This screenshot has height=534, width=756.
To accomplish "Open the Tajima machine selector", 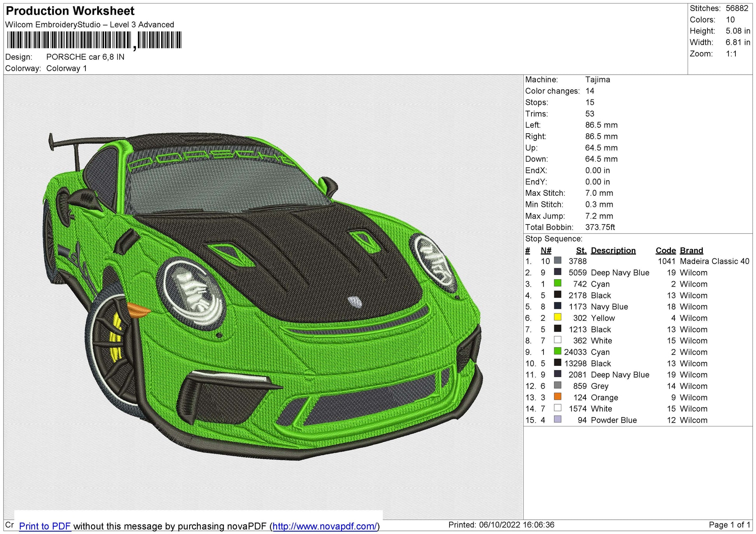I will click(597, 80).
